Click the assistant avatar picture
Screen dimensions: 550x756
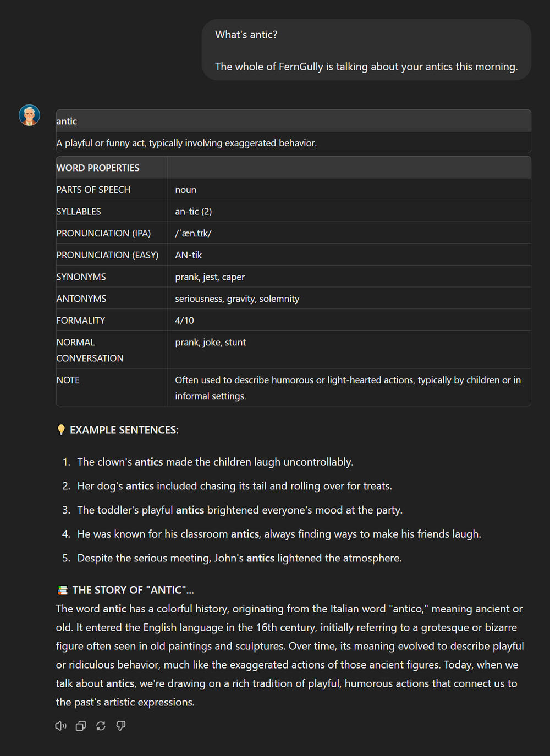click(x=30, y=115)
